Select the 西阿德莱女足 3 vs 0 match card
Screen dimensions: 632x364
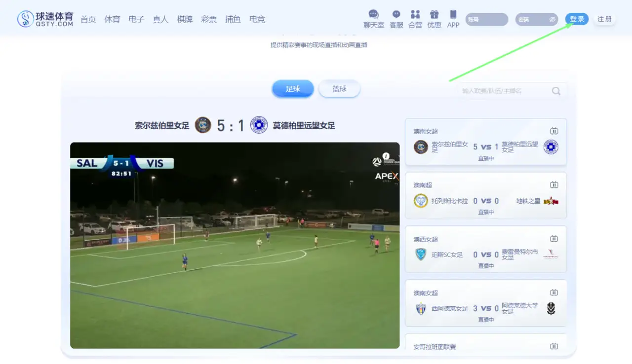[x=485, y=303]
